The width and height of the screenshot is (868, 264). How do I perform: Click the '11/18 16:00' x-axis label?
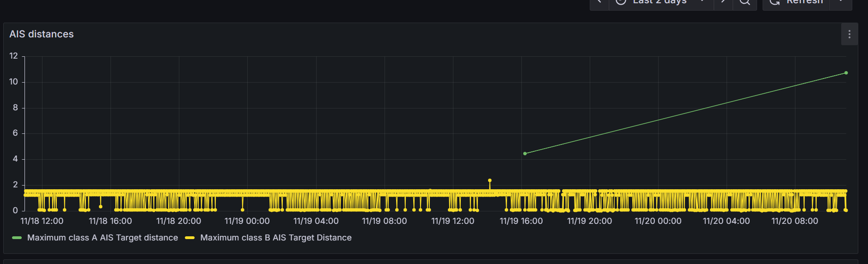pyautogui.click(x=110, y=221)
